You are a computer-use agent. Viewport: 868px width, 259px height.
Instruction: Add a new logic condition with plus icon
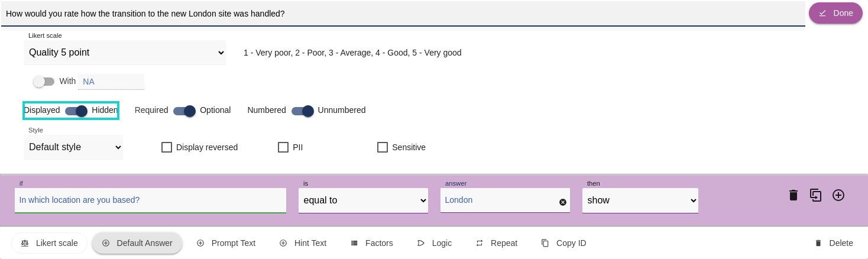click(x=838, y=195)
